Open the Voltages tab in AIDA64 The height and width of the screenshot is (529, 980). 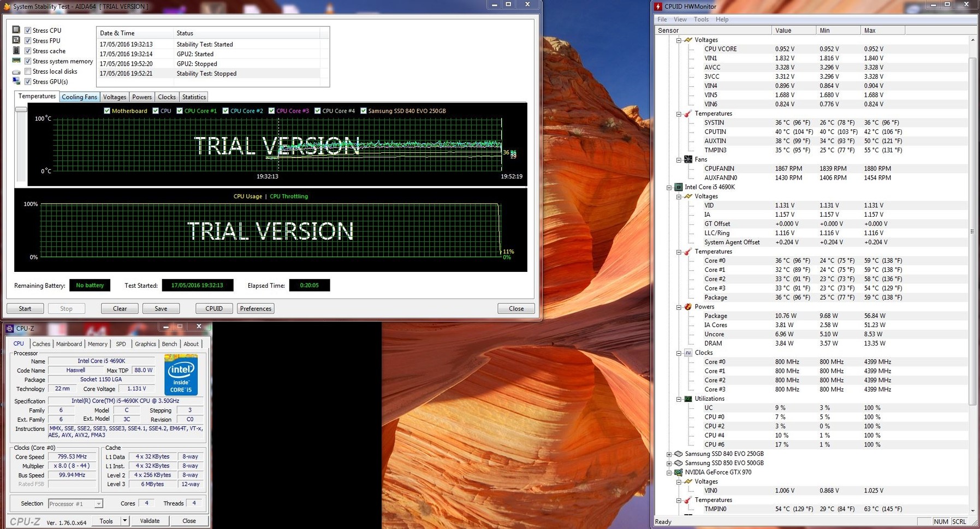pos(115,97)
